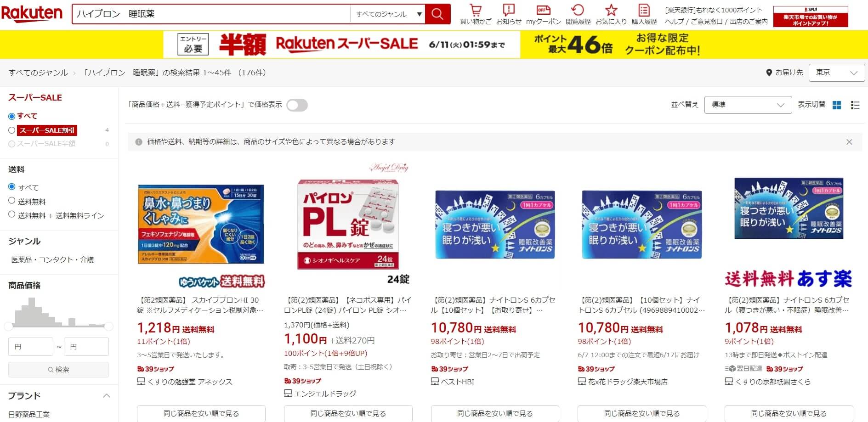The image size is (868, 422).
Task: Toggle price display with shipping and points
Action: 297,105
